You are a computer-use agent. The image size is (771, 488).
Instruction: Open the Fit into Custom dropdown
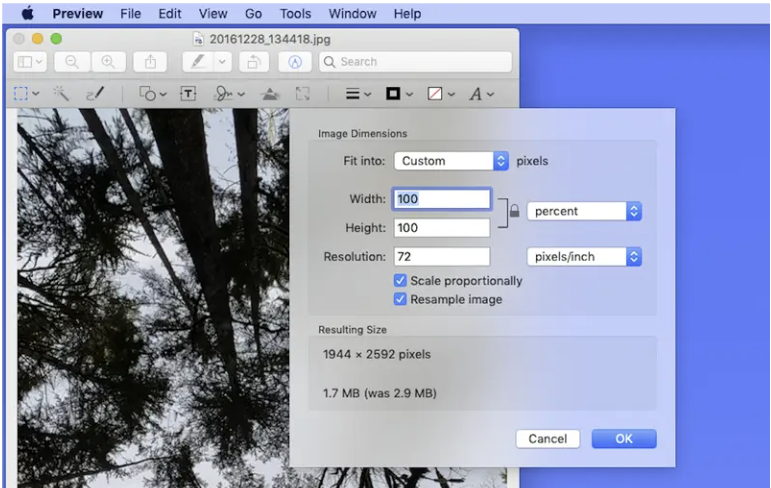point(451,161)
